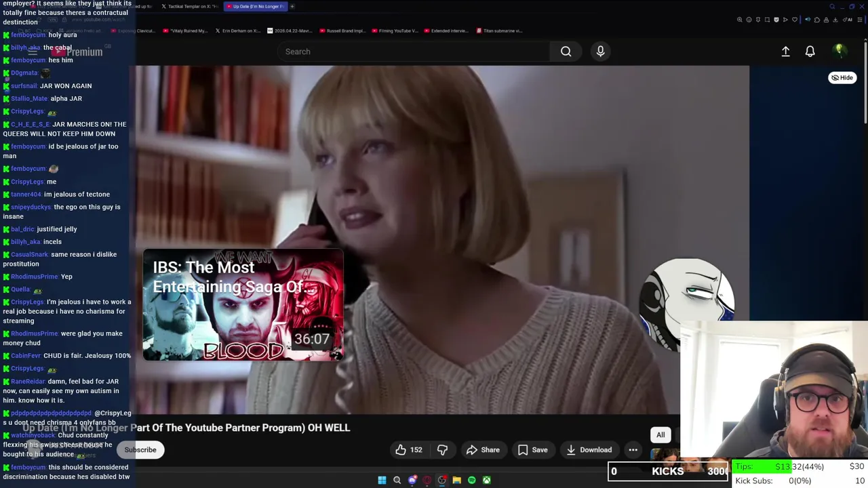Click the Download button
Screen dimensions: 868x488
pyautogui.click(x=589, y=450)
